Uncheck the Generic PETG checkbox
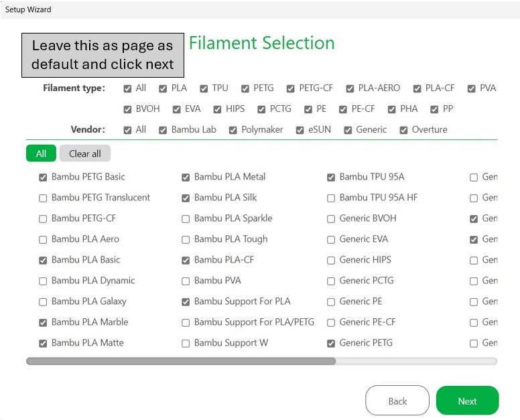Image resolution: width=520 pixels, height=420 pixels. (331, 344)
